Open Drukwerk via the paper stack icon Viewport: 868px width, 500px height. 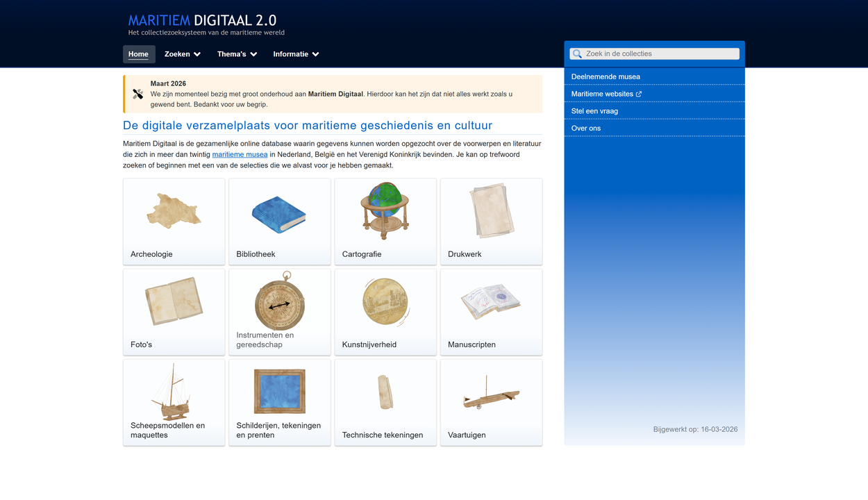click(491, 210)
